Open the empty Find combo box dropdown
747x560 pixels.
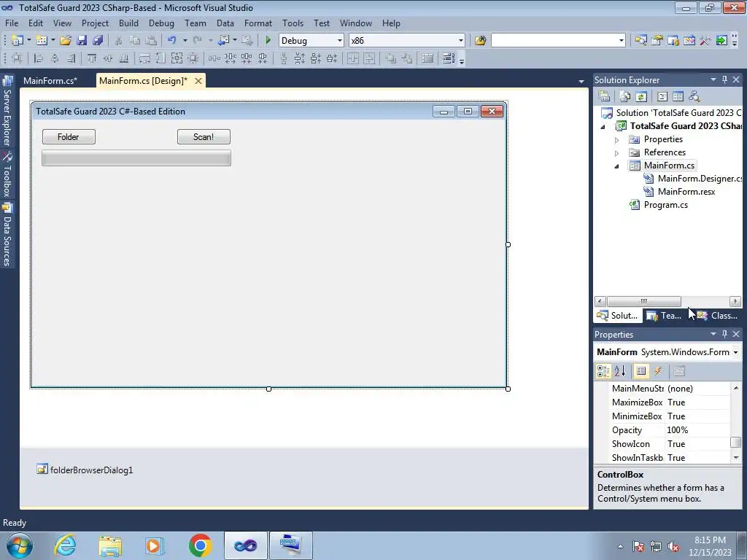point(621,41)
